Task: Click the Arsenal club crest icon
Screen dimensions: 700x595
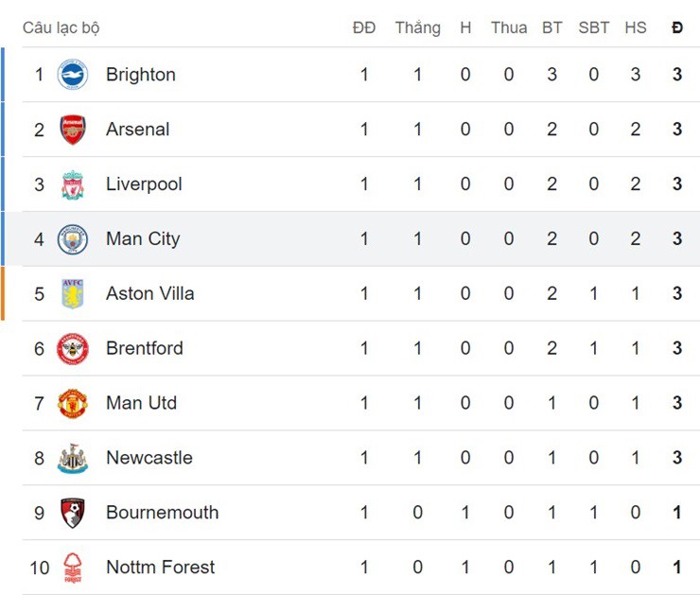Action: pyautogui.click(x=73, y=130)
